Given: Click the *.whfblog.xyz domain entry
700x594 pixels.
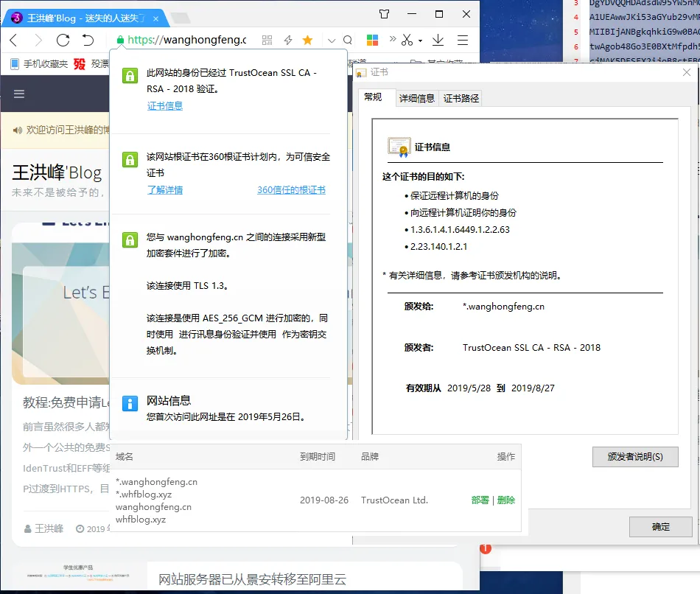Looking at the screenshot, I should tap(144, 495).
